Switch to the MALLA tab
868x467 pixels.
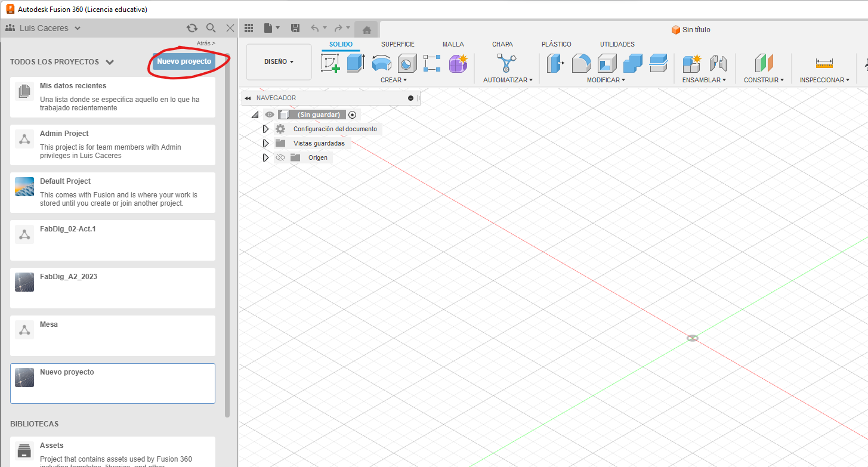click(x=453, y=44)
